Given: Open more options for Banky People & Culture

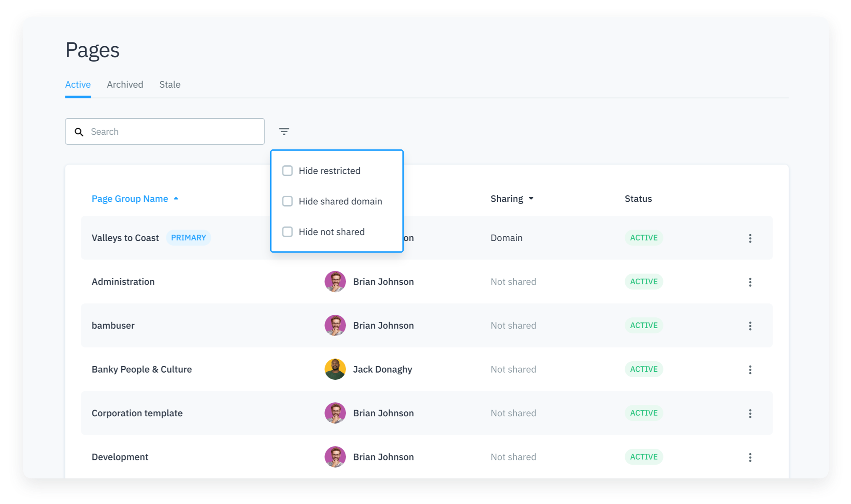Looking at the screenshot, I should [x=750, y=370].
